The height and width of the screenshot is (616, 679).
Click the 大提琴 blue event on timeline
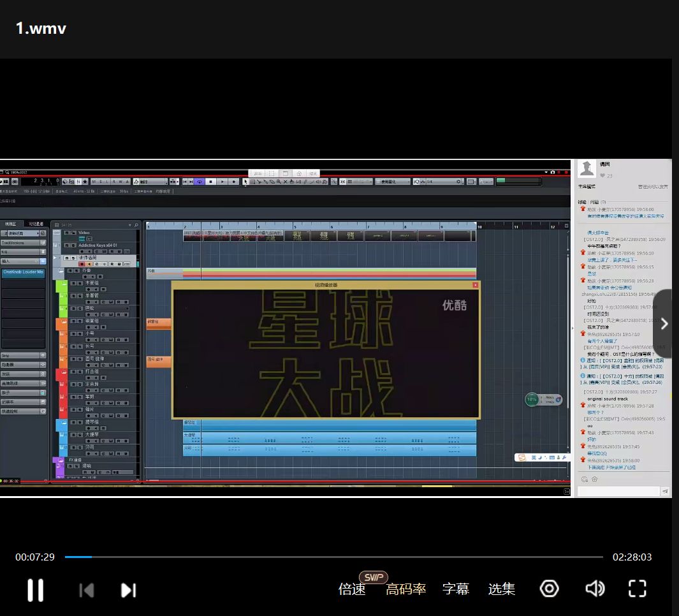[x=329, y=438]
